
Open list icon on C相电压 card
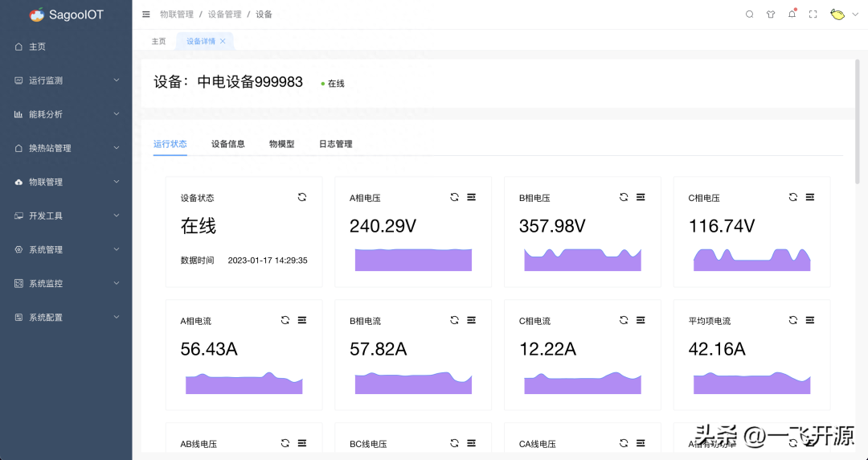[810, 197]
